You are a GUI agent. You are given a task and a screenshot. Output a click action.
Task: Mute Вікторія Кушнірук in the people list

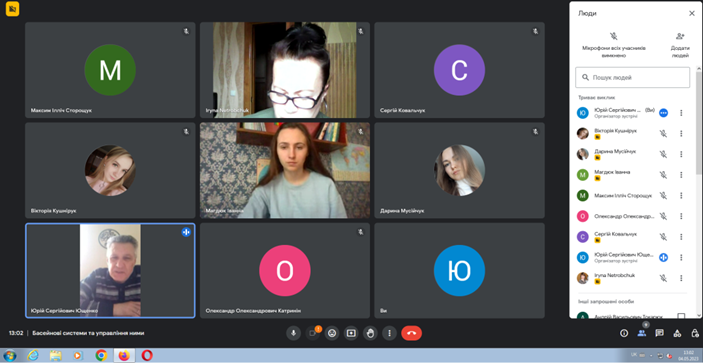coord(663,134)
